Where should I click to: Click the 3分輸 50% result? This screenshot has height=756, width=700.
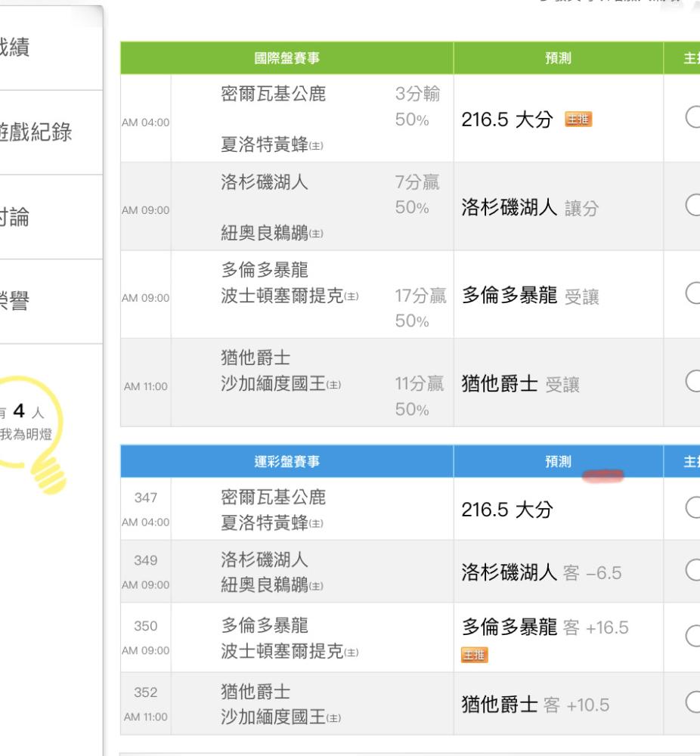click(x=417, y=107)
